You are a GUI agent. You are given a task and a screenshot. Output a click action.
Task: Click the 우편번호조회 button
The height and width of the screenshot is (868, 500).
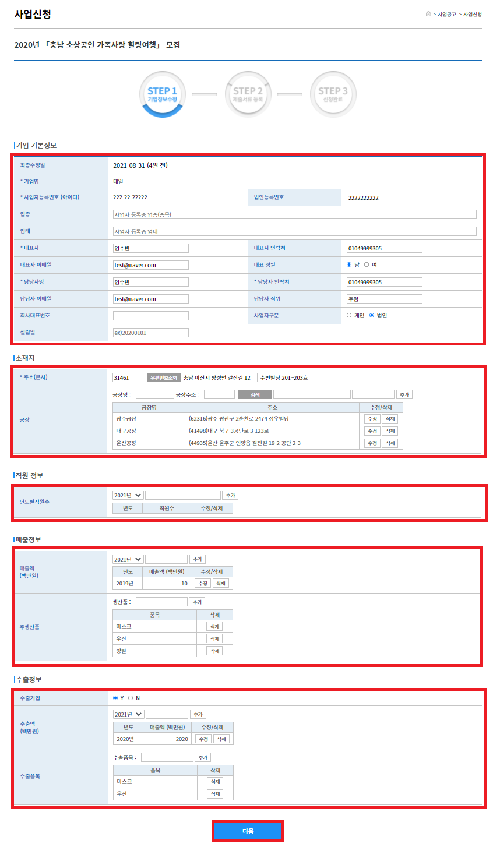(164, 377)
